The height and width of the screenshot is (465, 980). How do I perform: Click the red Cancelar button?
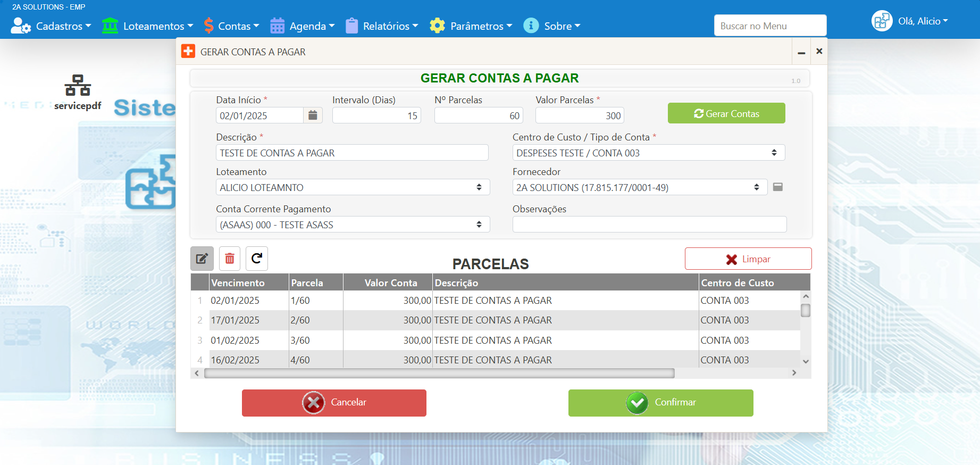(x=334, y=403)
